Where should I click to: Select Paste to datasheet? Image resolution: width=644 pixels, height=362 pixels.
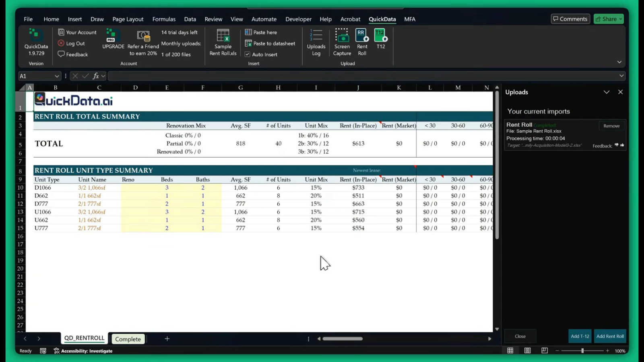pos(249,43)
